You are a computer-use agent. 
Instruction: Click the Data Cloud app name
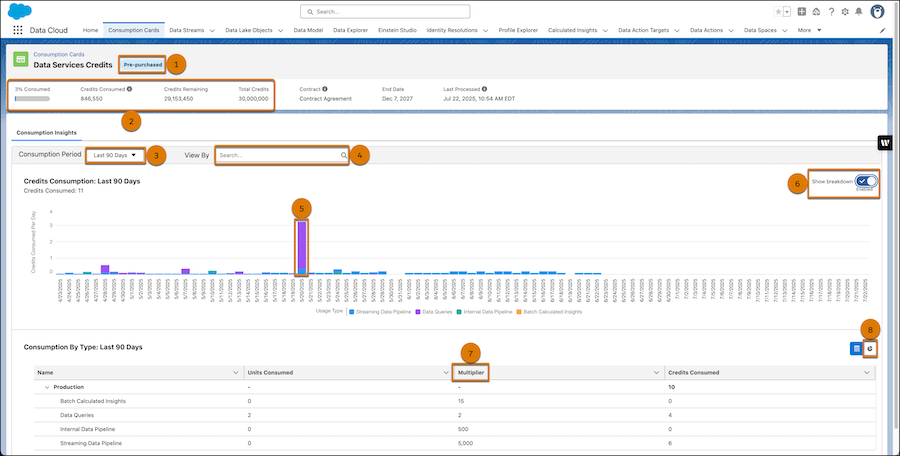coord(49,30)
